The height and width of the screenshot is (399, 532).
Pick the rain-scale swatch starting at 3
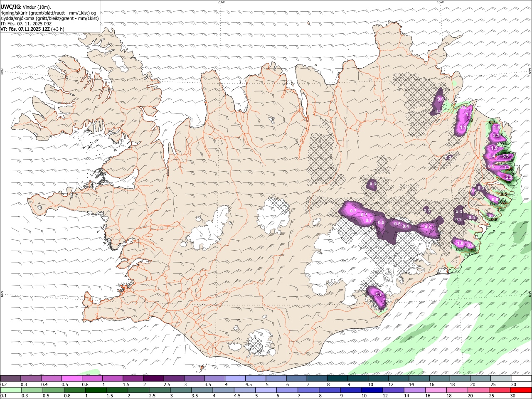coord(180,390)
